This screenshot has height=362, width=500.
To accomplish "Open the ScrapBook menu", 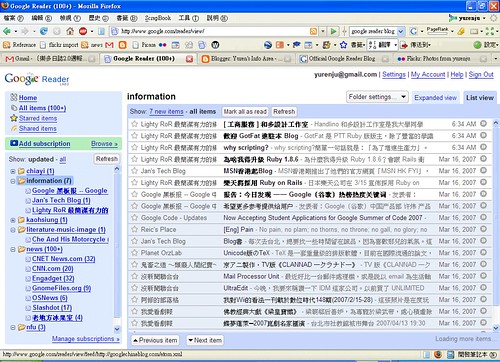I will click(158, 18).
